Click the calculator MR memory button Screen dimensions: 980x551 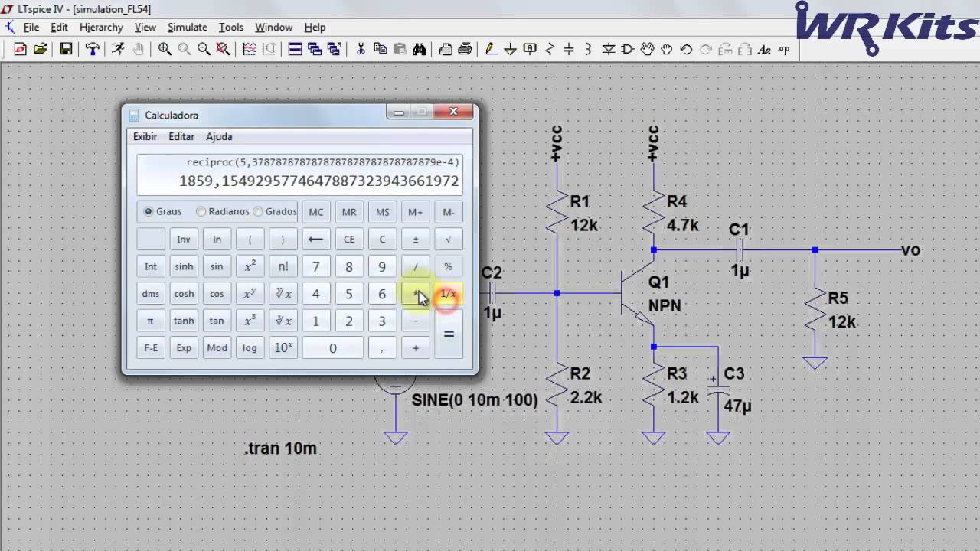pyautogui.click(x=349, y=212)
